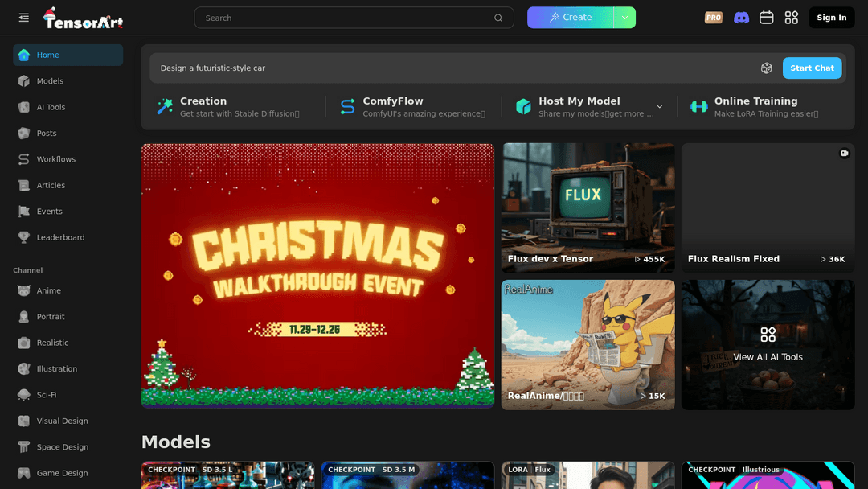Open Models from the sidebar menu
The image size is (868, 489).
(x=68, y=81)
